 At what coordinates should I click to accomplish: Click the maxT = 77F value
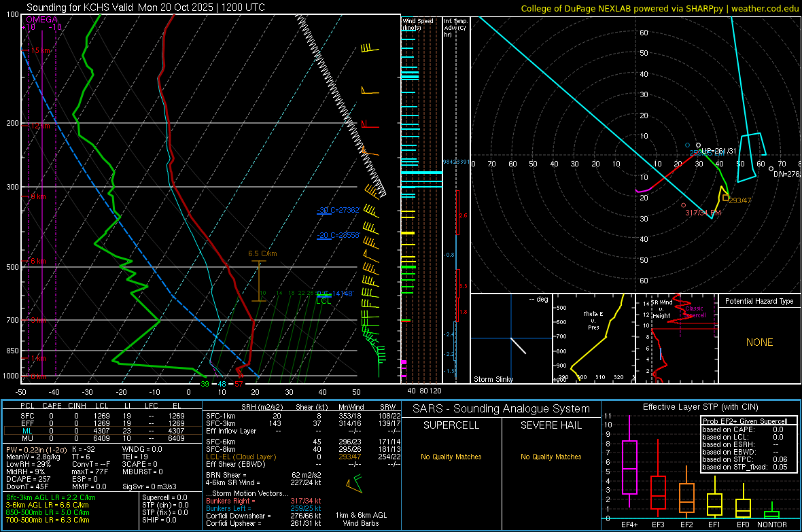tap(90, 472)
